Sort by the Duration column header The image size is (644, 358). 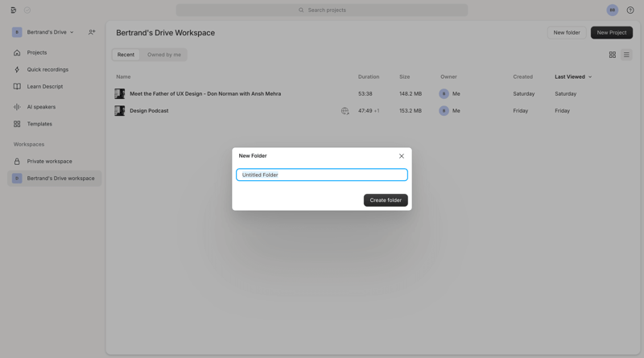369,76
